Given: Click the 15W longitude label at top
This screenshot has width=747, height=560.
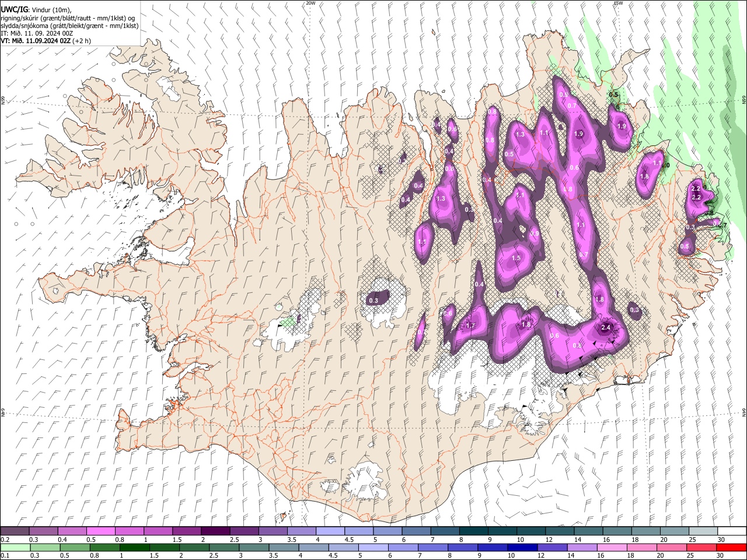Looking at the screenshot, I should point(618,3).
